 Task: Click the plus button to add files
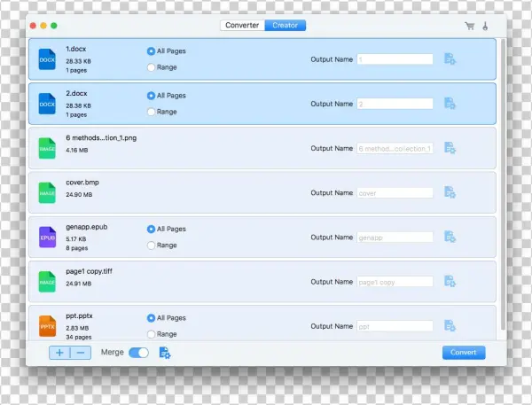(x=59, y=353)
